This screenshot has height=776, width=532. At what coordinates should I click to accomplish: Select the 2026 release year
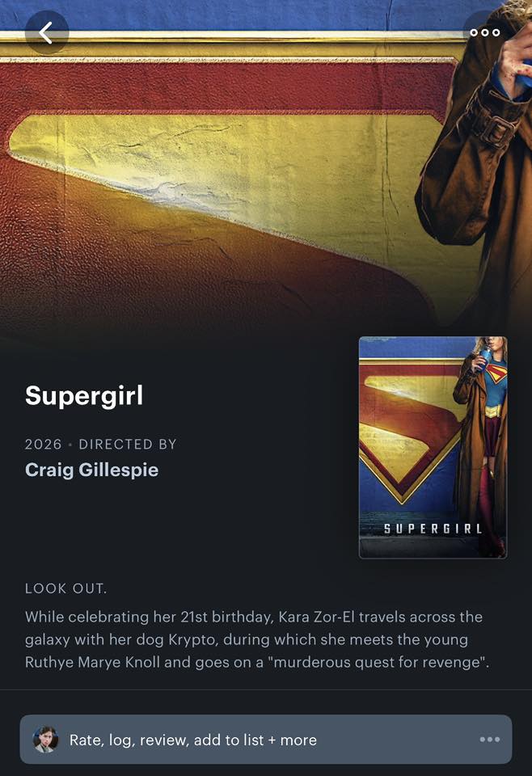(44, 445)
